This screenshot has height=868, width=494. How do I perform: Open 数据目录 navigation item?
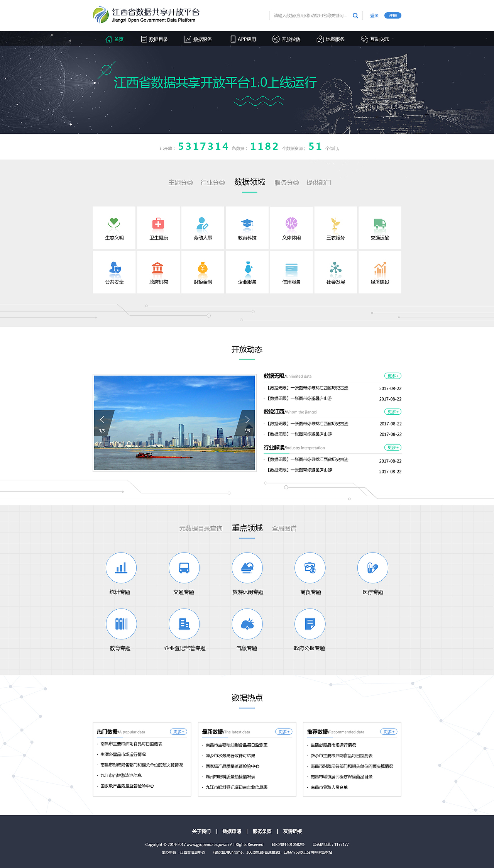[154, 39]
